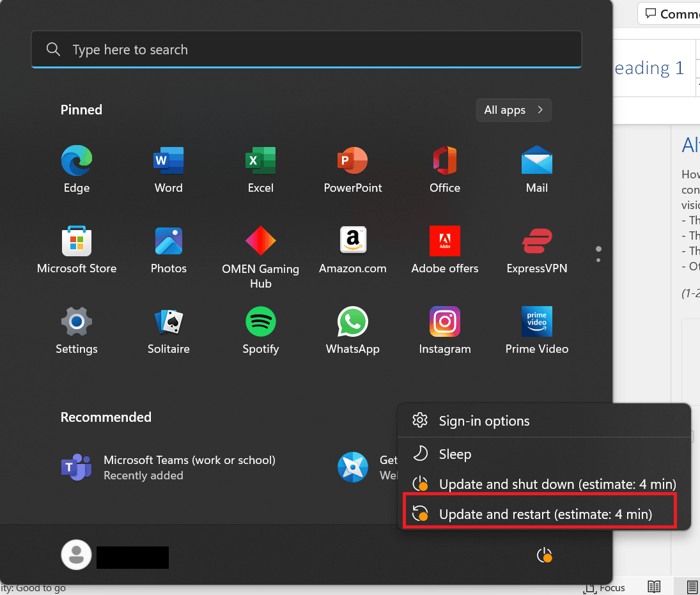
Task: Click the search magnifier icon
Action: coord(53,49)
